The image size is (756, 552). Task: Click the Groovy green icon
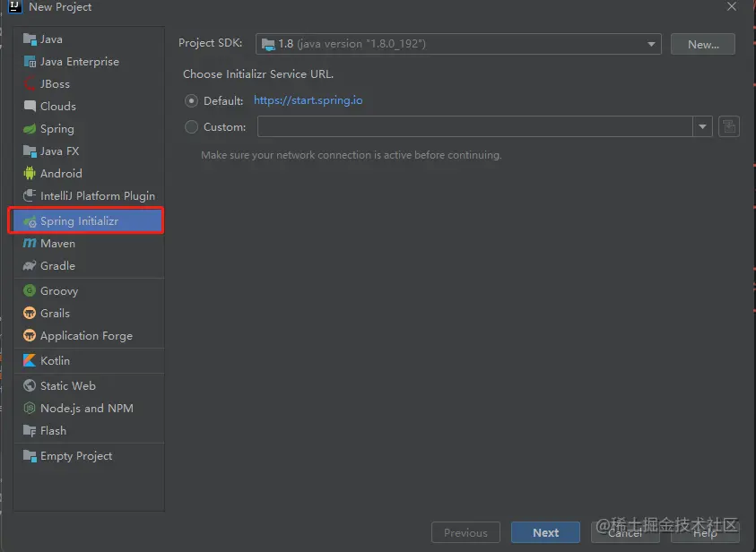pyautogui.click(x=30, y=290)
